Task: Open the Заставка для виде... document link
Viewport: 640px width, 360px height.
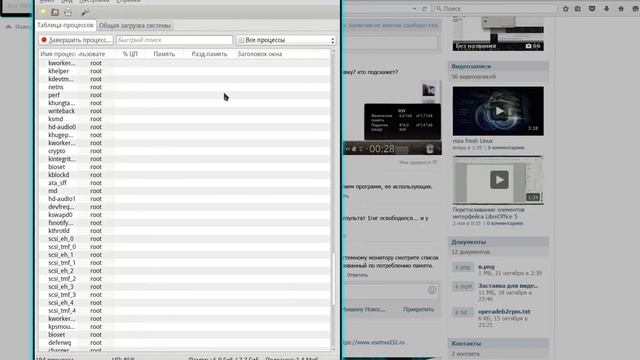Action: [508, 286]
